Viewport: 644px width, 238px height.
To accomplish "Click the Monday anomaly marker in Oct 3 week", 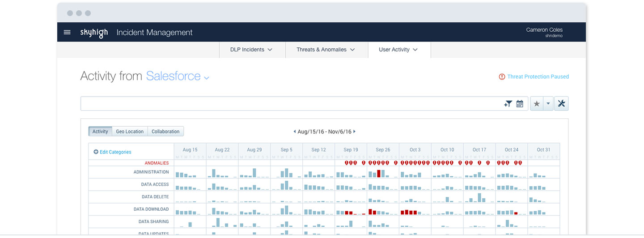I will pyautogui.click(x=402, y=163).
